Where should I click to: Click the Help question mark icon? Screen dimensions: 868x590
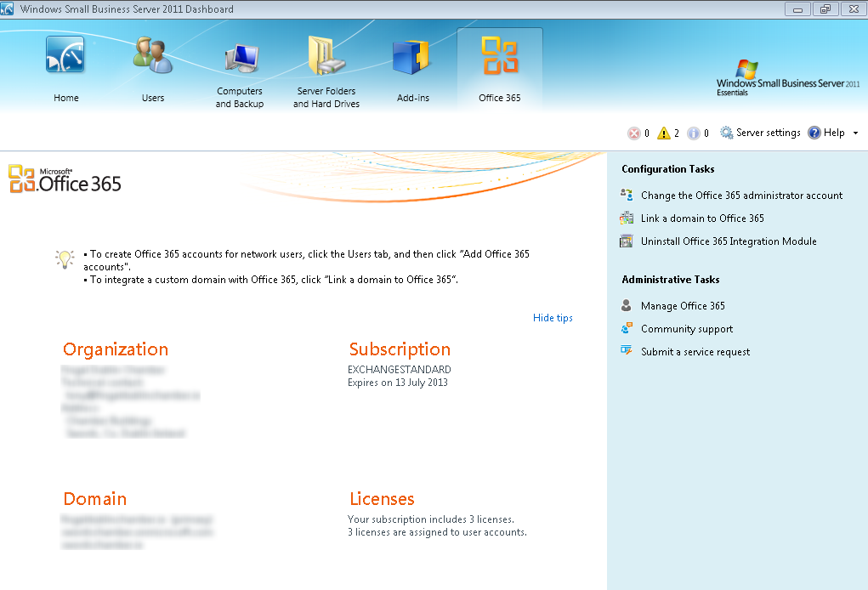(814, 133)
